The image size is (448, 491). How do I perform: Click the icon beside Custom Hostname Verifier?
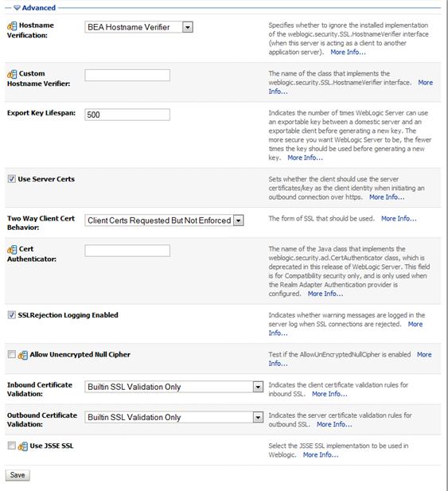point(12,74)
